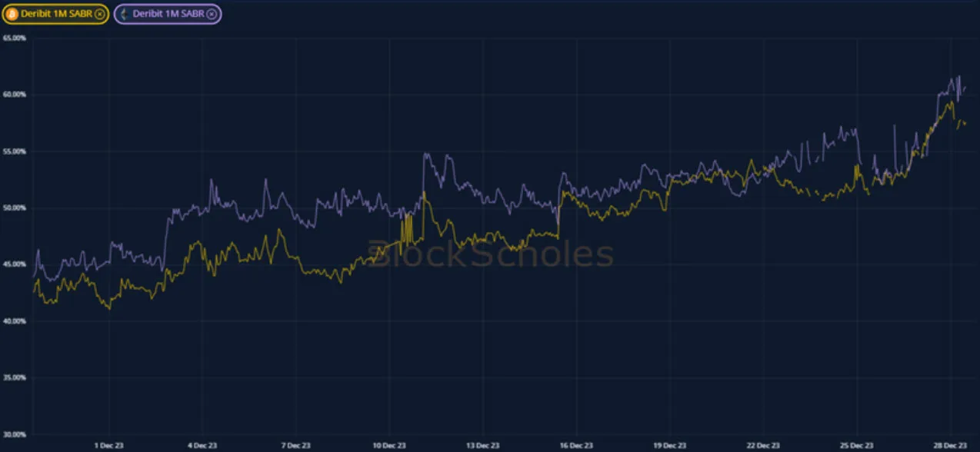
Task: Click the 4 Dec 23 date label
Action: (203, 445)
